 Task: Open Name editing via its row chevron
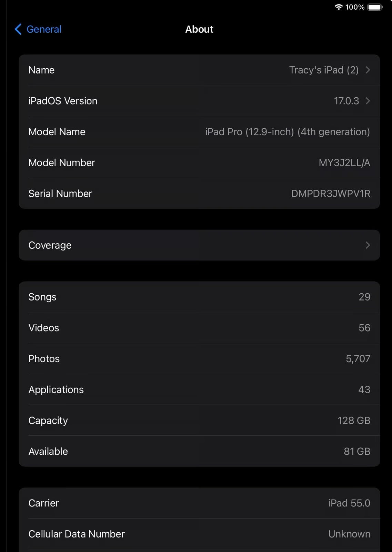(x=368, y=70)
